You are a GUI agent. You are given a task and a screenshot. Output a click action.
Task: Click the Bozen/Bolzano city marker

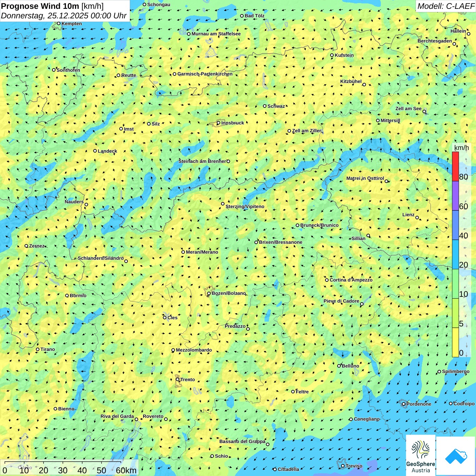209,293
